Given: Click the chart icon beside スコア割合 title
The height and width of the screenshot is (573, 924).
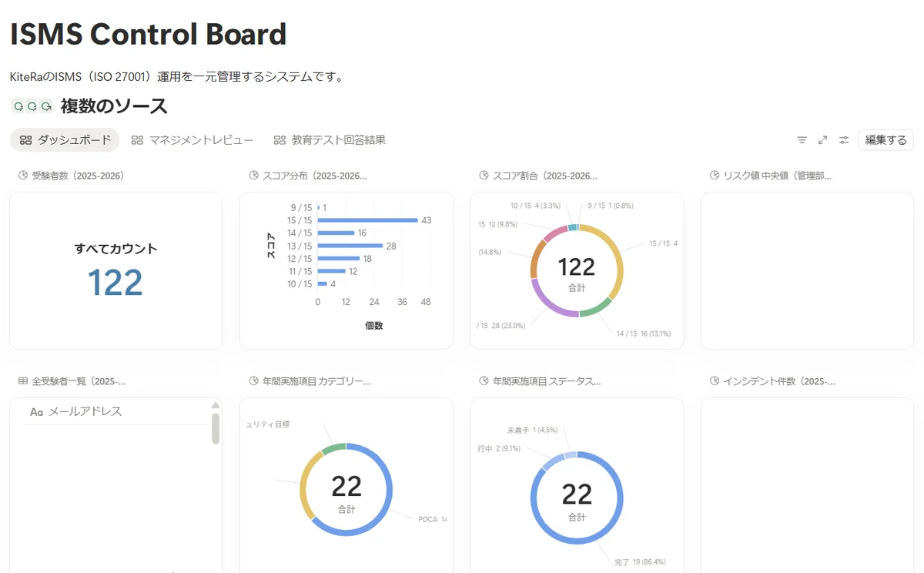Looking at the screenshot, I should 484,176.
